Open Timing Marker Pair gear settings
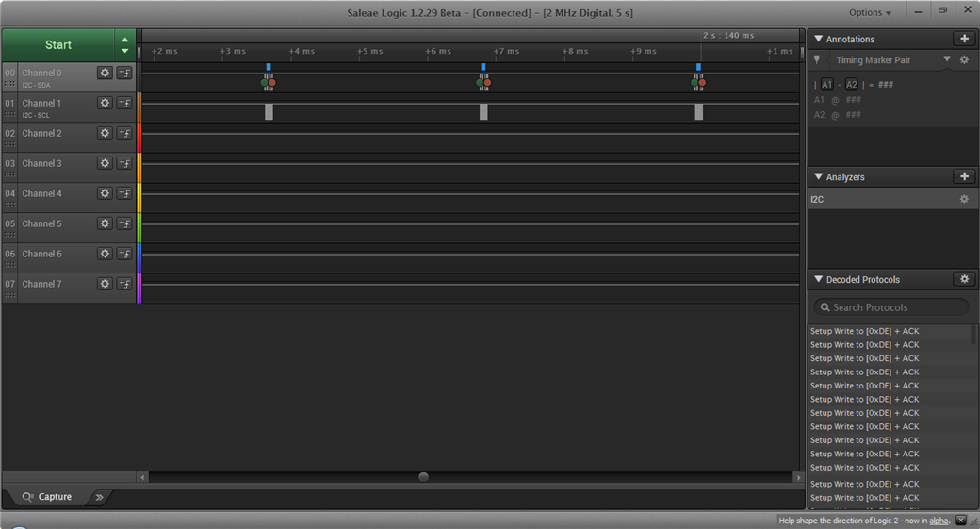The height and width of the screenshot is (529, 980). 964,60
